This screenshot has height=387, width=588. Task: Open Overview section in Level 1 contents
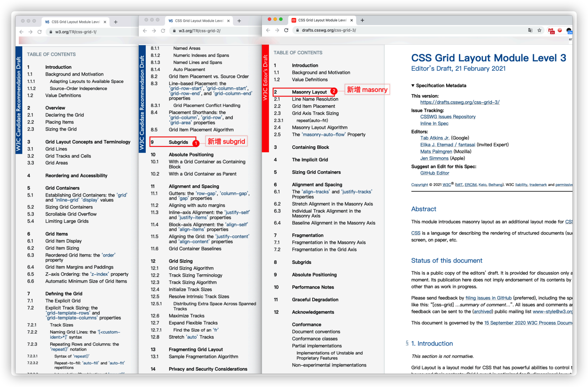click(x=55, y=108)
